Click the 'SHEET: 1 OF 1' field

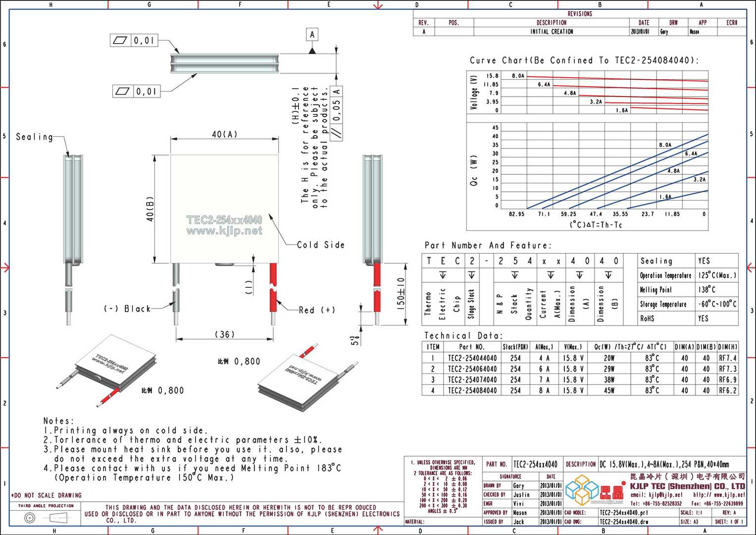point(729,522)
